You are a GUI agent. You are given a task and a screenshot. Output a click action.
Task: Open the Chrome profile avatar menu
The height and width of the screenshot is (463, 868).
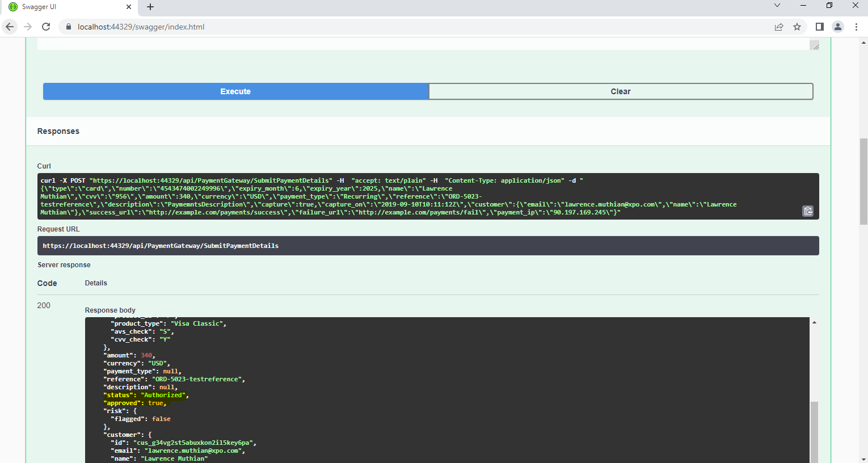[x=837, y=27]
